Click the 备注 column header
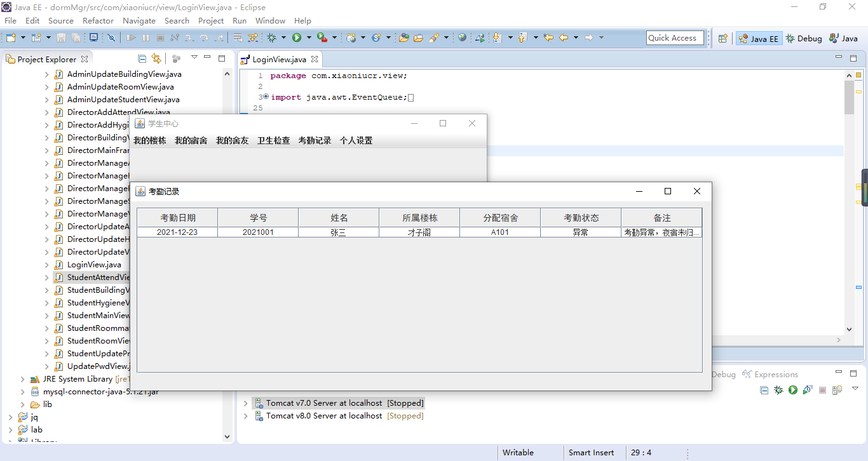The image size is (868, 461). pyautogui.click(x=661, y=218)
